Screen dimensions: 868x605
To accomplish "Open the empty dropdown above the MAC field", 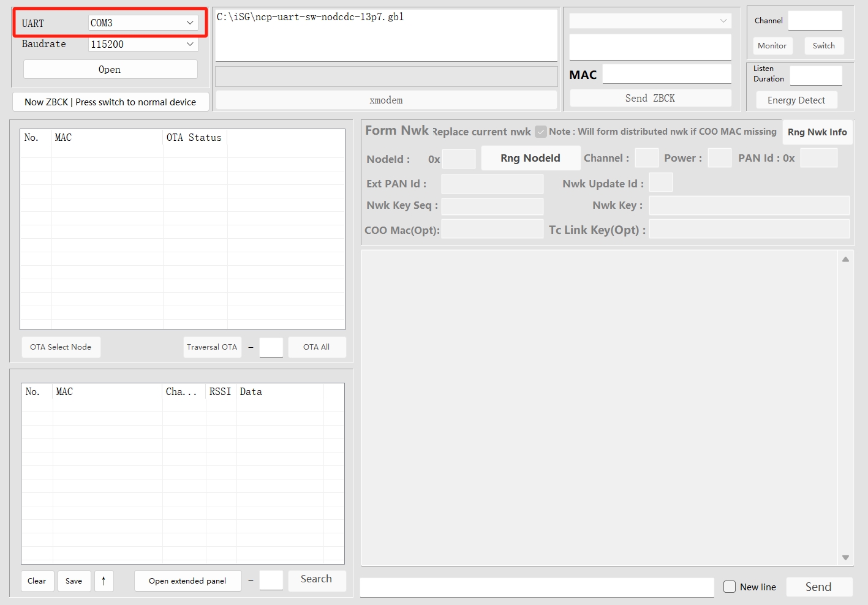I will tap(650, 21).
